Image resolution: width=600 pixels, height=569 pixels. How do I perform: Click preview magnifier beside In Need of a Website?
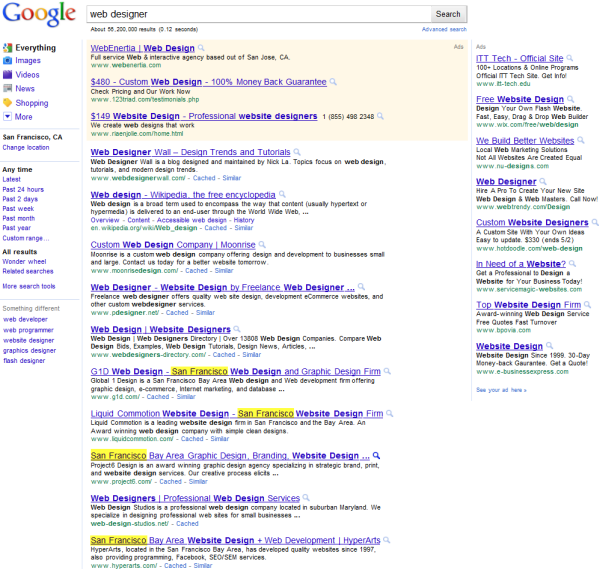572,263
